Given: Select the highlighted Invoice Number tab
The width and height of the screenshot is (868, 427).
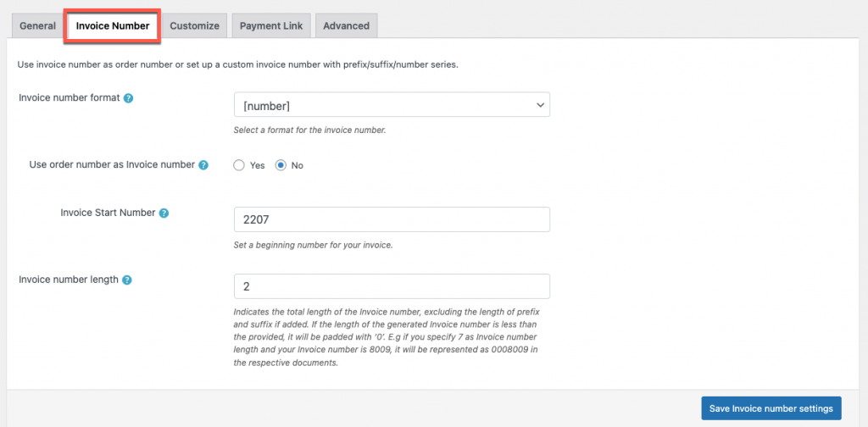Looking at the screenshot, I should (x=113, y=26).
